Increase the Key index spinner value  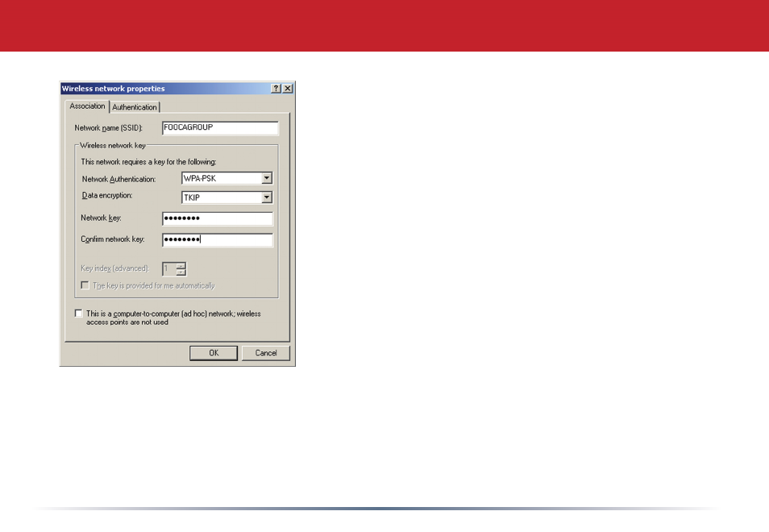pyautogui.click(x=181, y=266)
